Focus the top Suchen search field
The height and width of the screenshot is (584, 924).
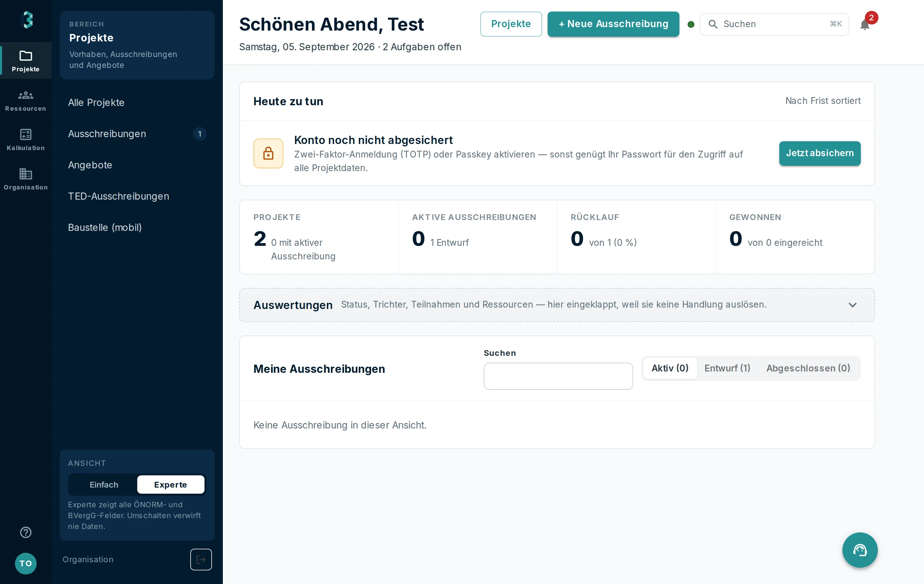[x=774, y=24]
